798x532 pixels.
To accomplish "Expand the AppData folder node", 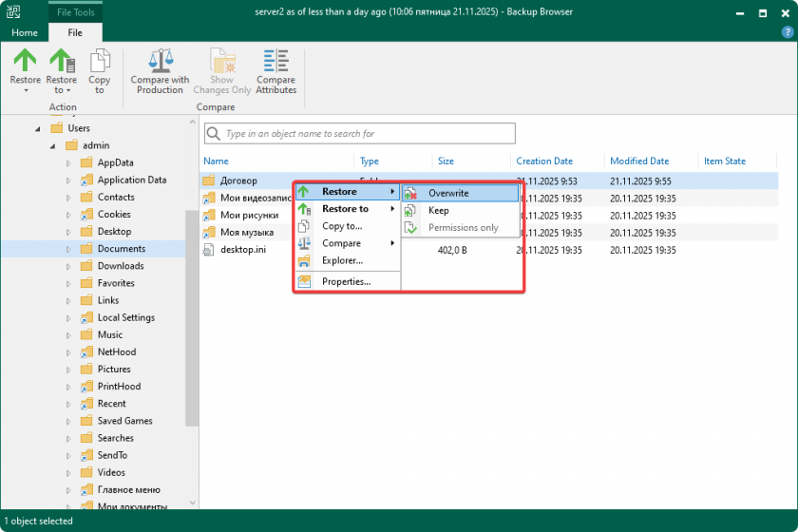I will 69,163.
